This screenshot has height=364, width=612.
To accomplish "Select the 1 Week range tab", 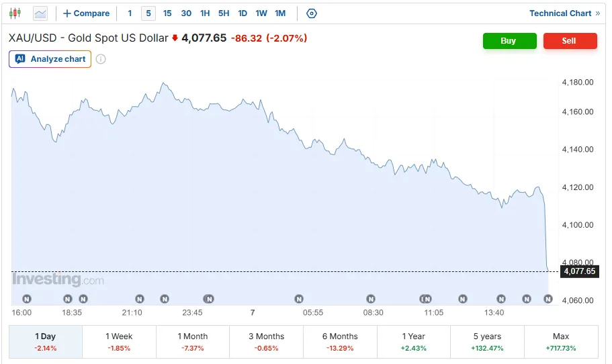I will click(x=119, y=342).
